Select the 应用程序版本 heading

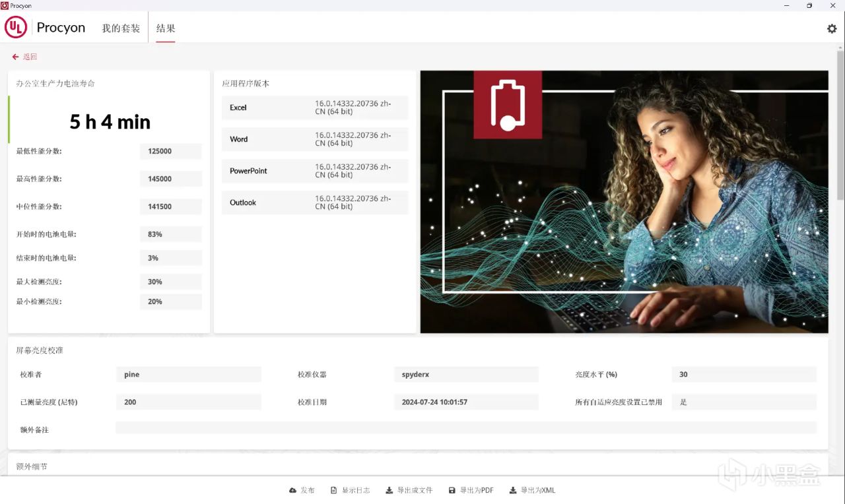click(x=246, y=84)
